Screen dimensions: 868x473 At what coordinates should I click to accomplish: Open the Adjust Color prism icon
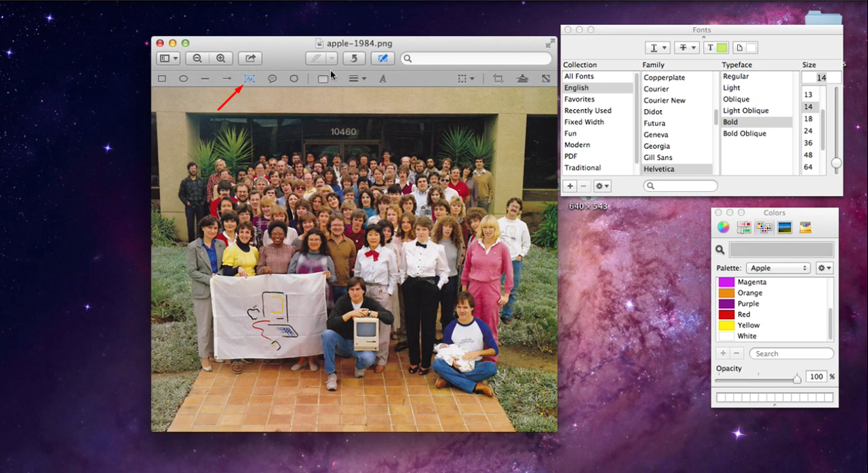pyautogui.click(x=522, y=79)
